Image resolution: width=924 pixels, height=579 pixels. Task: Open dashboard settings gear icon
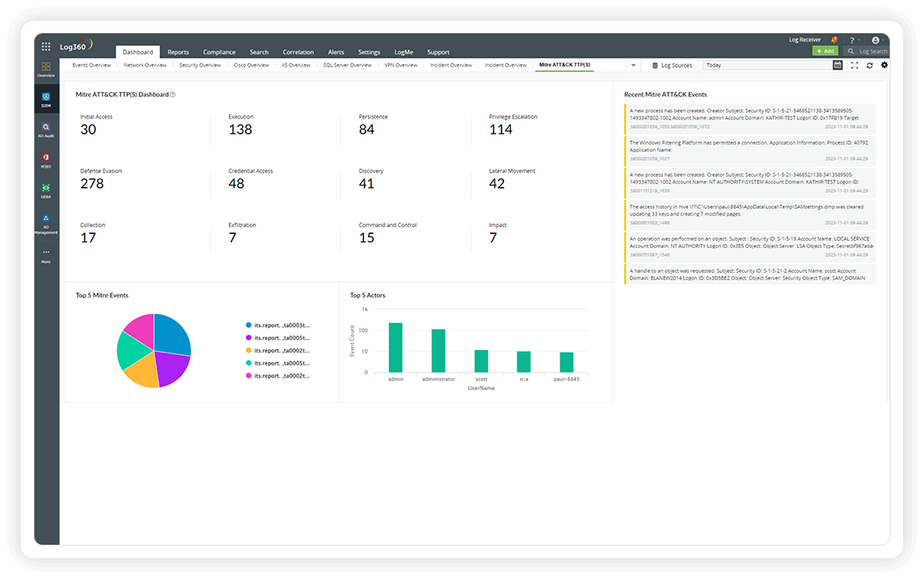884,65
